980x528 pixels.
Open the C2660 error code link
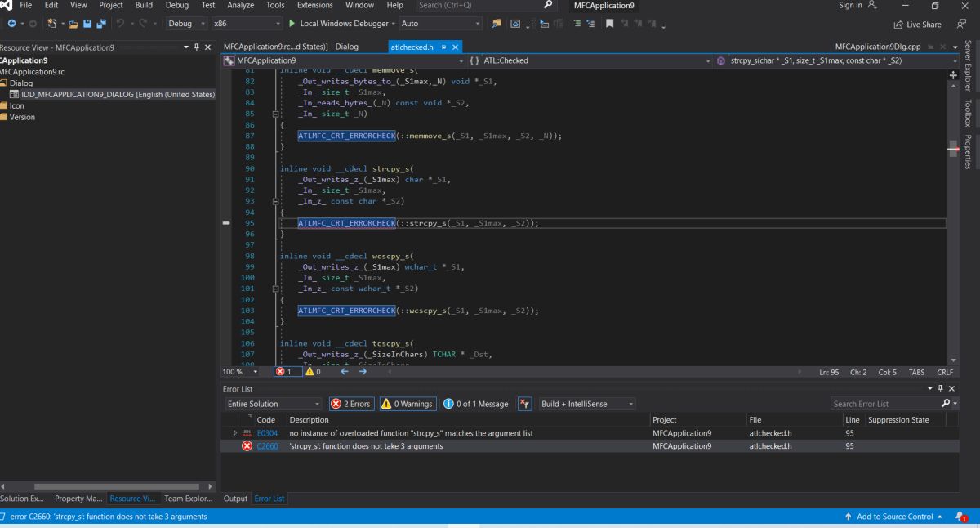pyautogui.click(x=268, y=446)
